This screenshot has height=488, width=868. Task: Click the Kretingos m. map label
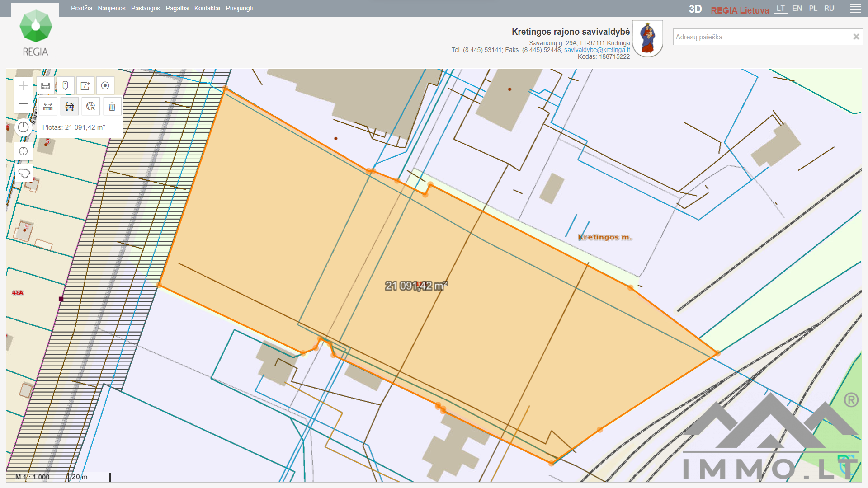[x=605, y=237]
